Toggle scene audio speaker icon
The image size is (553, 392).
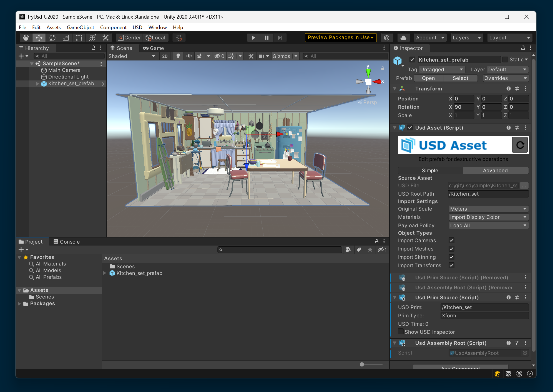[189, 56]
